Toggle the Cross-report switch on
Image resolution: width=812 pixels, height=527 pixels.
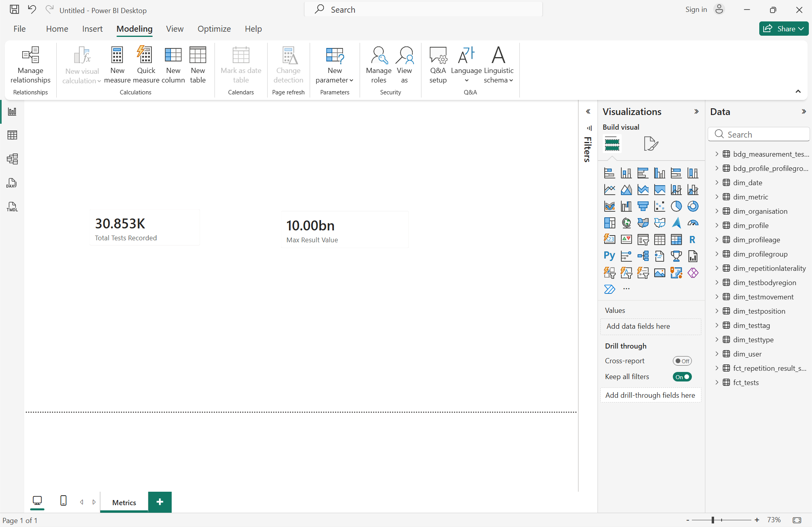coord(682,361)
